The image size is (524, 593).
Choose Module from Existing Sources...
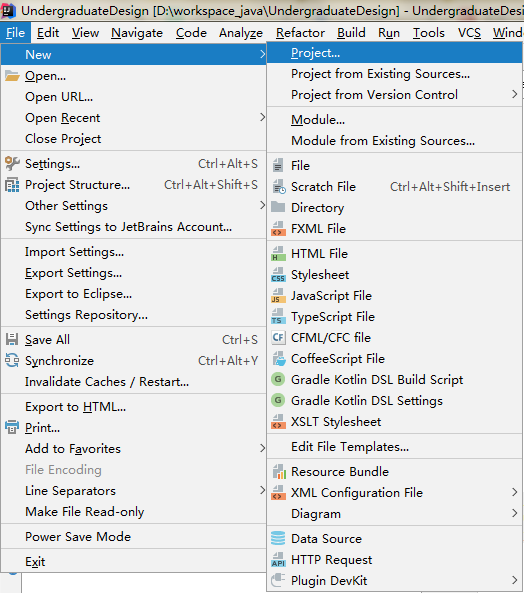pos(394,141)
